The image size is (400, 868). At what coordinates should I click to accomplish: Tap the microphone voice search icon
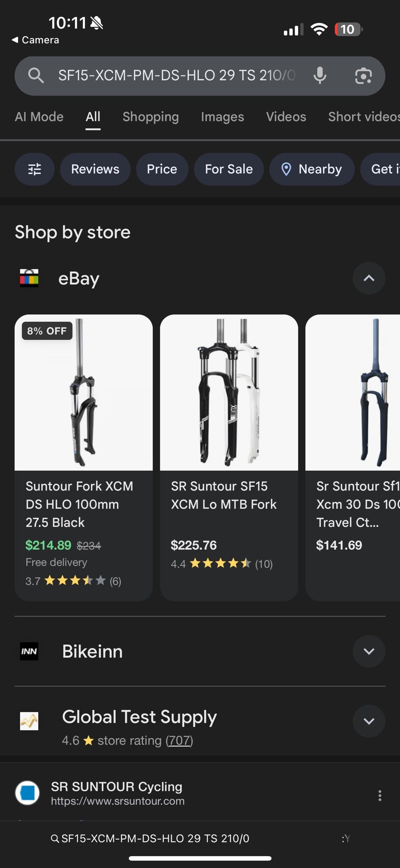point(320,75)
